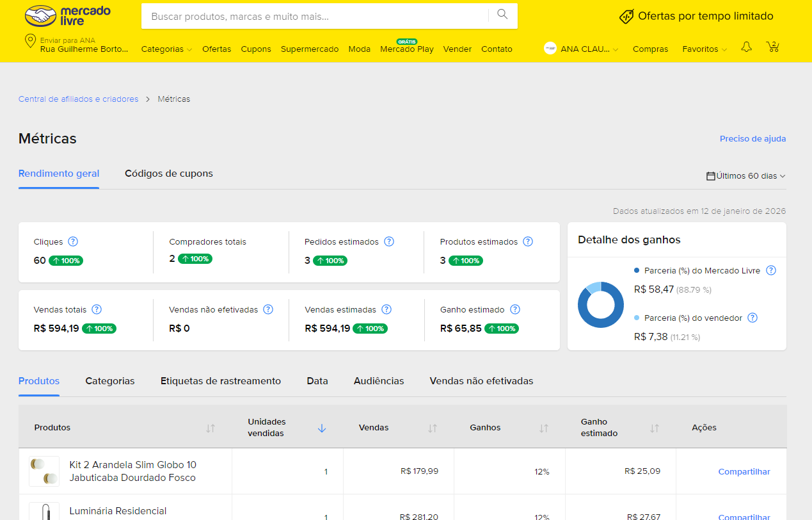This screenshot has height=520, width=812.
Task: Open the shopping cart icon
Action: pyautogui.click(x=772, y=47)
